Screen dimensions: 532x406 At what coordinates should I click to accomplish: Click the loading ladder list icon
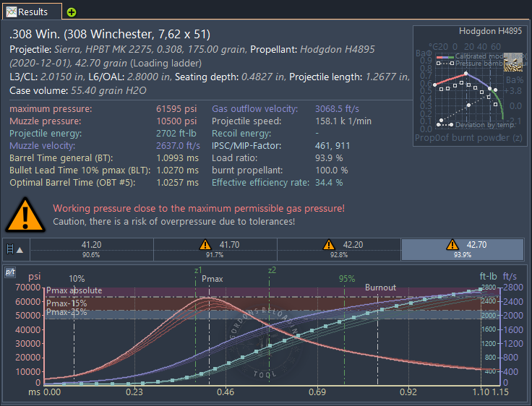coord(9,250)
